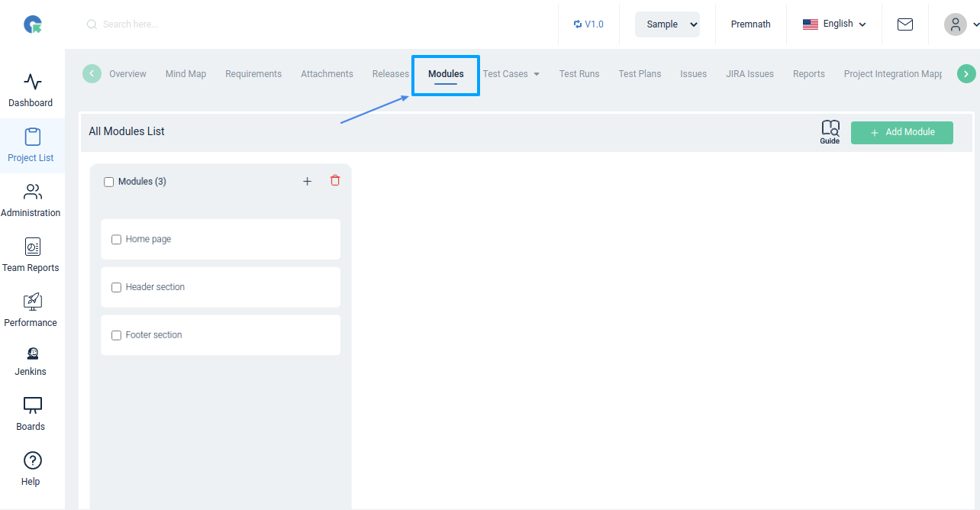This screenshot has width=980, height=510.
Task: Click red trash delete icon
Action: pyautogui.click(x=335, y=181)
